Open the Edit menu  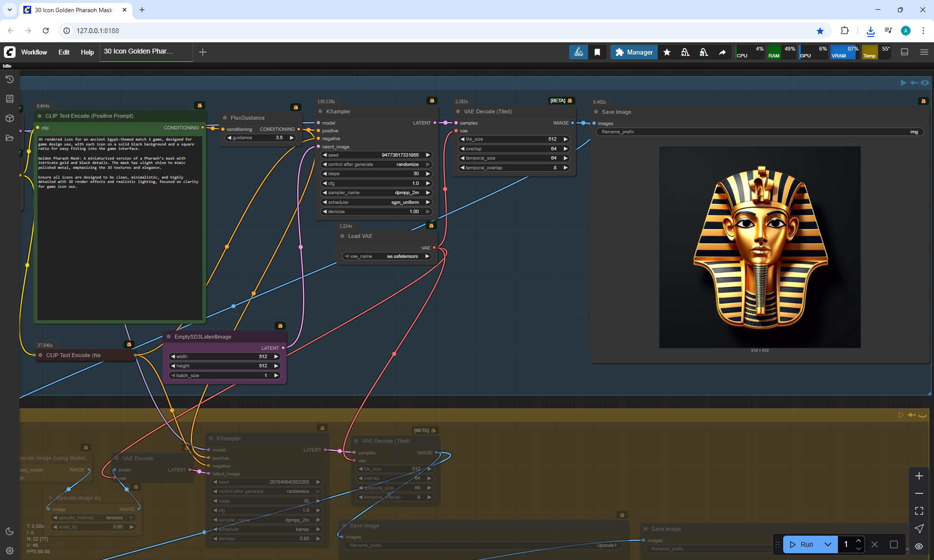[x=64, y=52]
